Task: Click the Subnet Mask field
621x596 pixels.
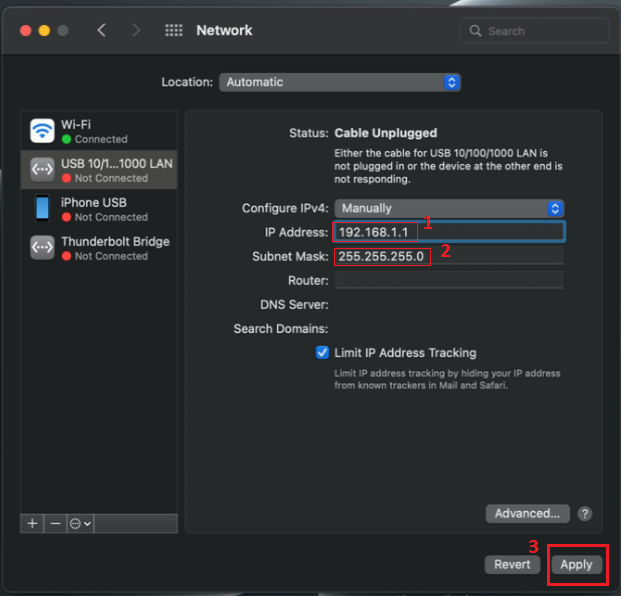Action: pos(449,256)
